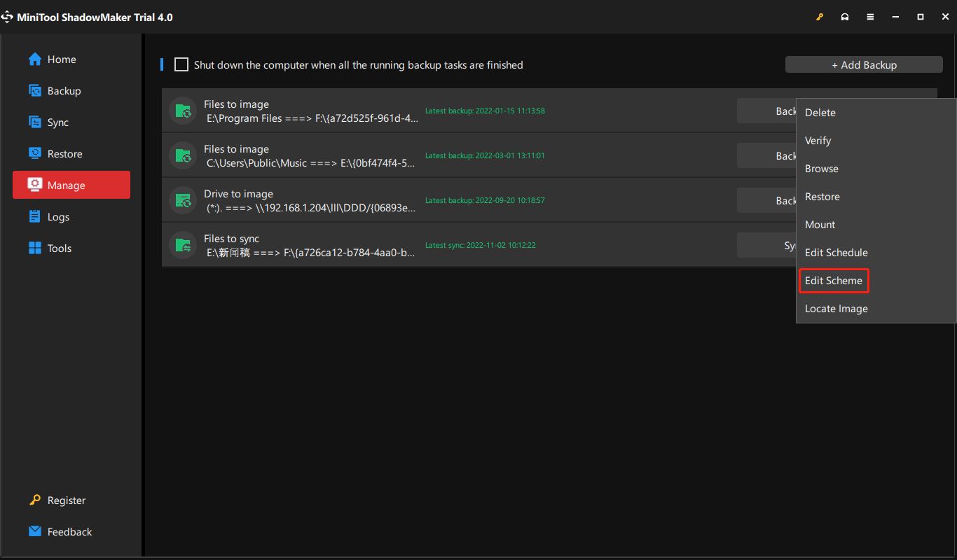Open the Tools grid icon
The width and height of the screenshot is (957, 560).
tap(35, 248)
